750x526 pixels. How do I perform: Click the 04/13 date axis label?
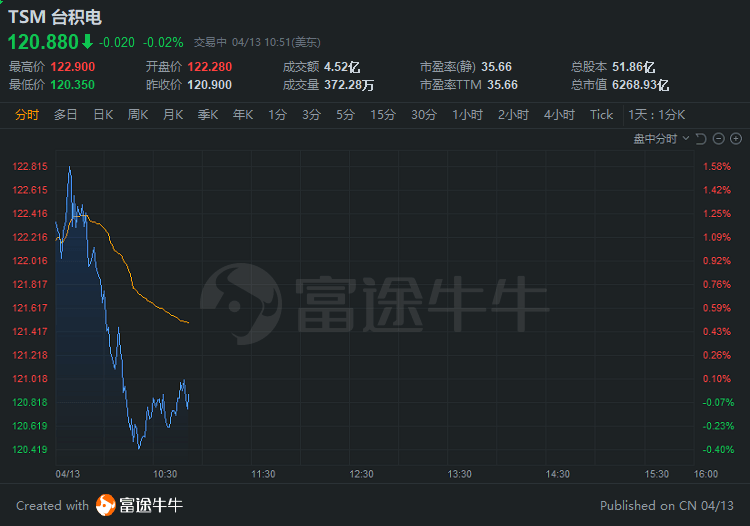point(68,474)
